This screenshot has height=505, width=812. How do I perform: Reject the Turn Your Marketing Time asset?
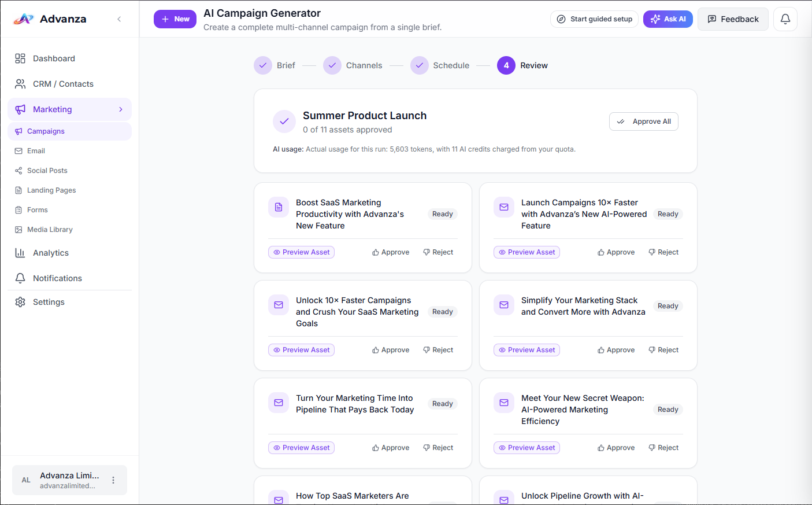[x=438, y=448]
